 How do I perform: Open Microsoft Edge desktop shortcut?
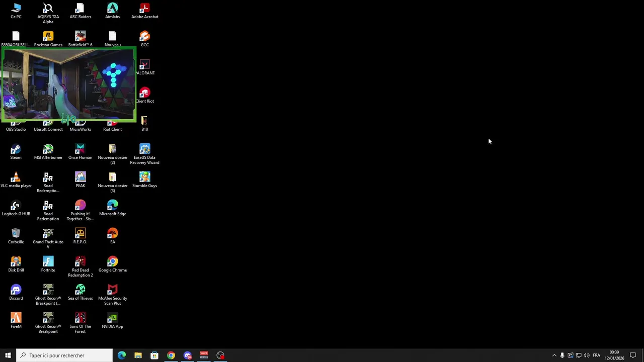[x=112, y=208]
